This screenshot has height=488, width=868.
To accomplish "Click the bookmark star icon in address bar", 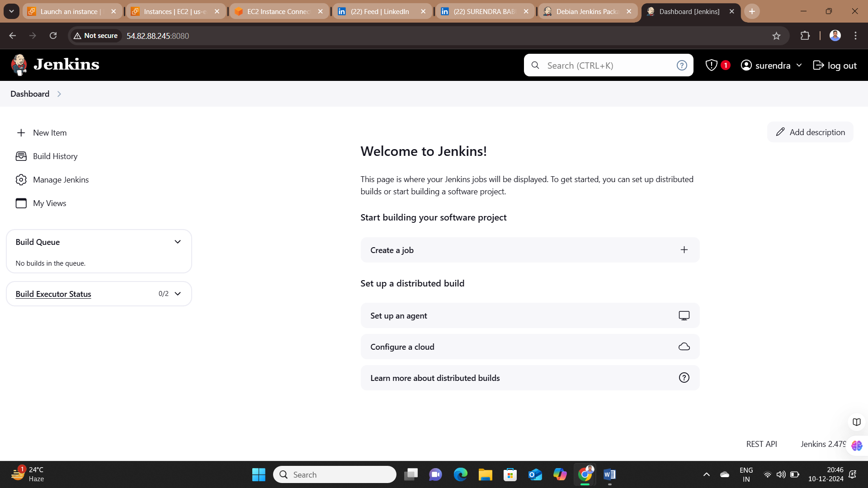I will [x=776, y=36].
